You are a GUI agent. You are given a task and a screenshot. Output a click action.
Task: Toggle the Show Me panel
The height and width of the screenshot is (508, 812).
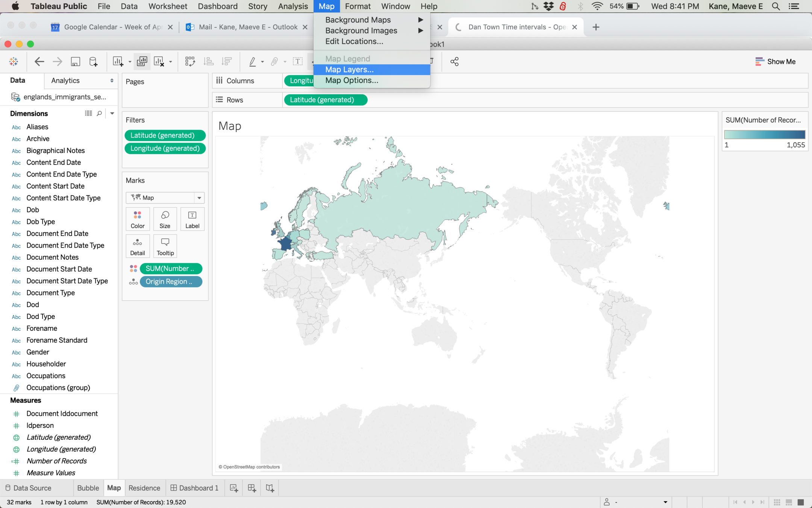click(775, 61)
